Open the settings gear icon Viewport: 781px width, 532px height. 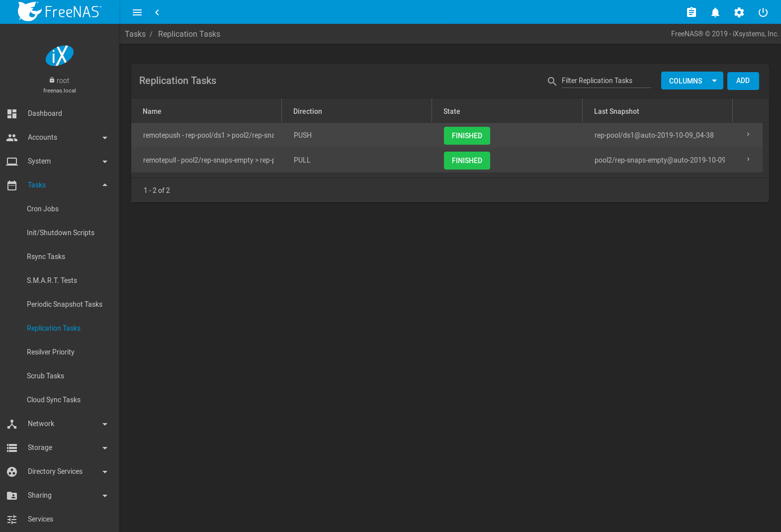[x=739, y=12]
